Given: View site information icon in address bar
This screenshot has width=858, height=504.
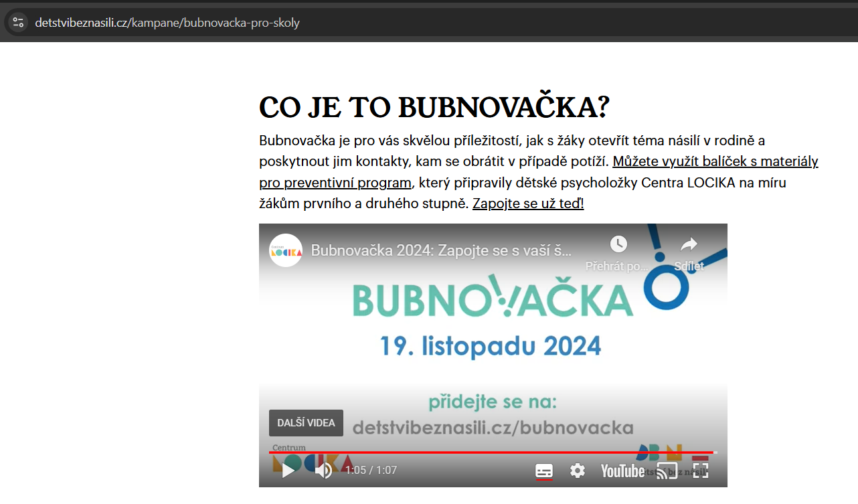Looking at the screenshot, I should click(x=18, y=23).
